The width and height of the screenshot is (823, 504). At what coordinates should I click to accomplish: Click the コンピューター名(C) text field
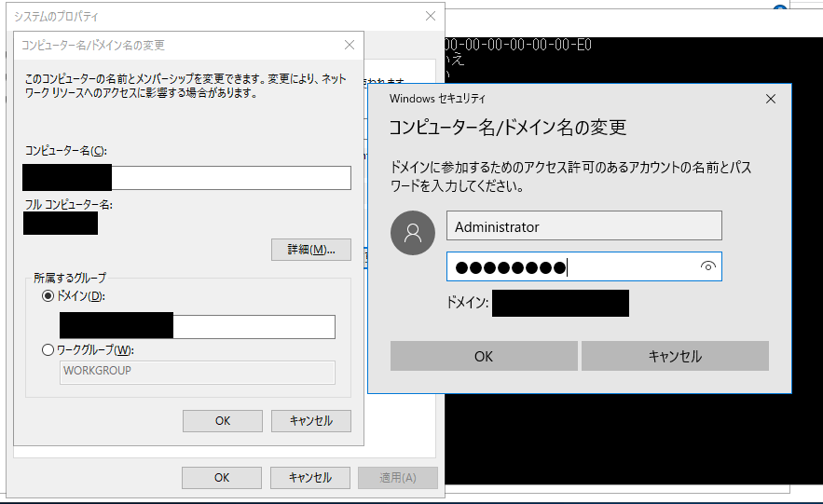[186, 178]
